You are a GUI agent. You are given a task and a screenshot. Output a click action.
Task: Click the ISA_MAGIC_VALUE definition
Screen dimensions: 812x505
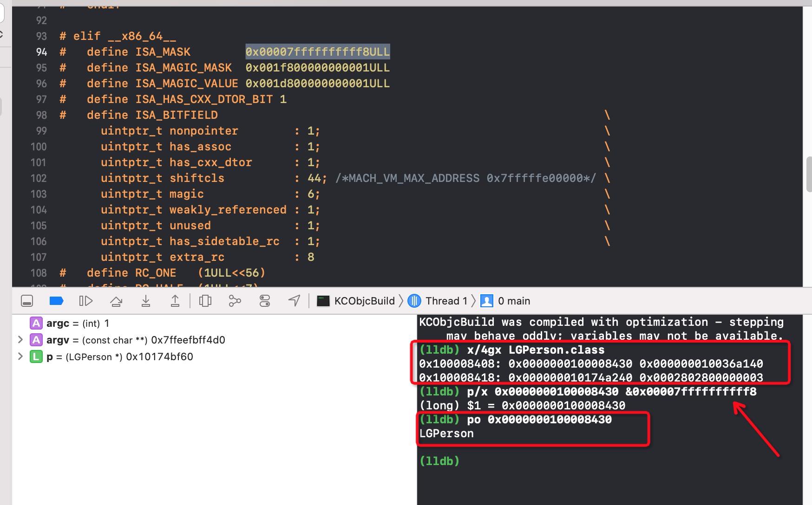225,84
